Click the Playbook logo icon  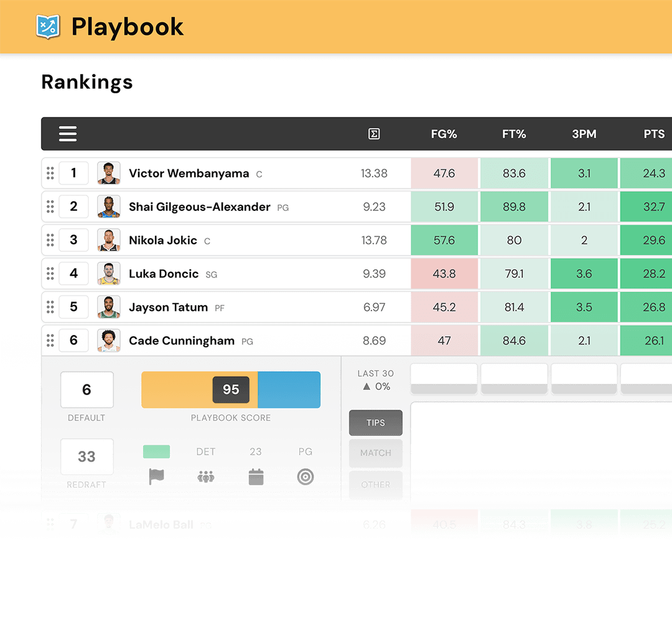[x=47, y=27]
